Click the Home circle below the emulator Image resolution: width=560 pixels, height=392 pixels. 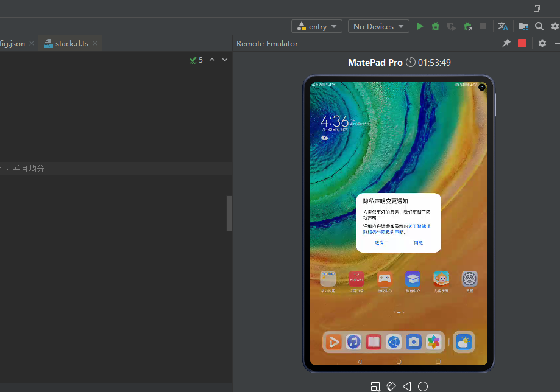coord(423,387)
